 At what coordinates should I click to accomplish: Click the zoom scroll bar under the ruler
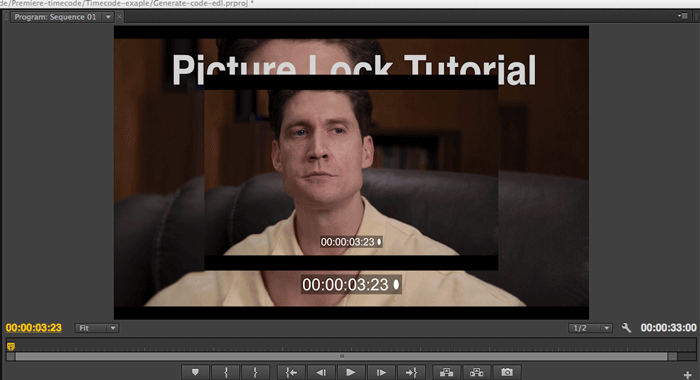click(342, 356)
